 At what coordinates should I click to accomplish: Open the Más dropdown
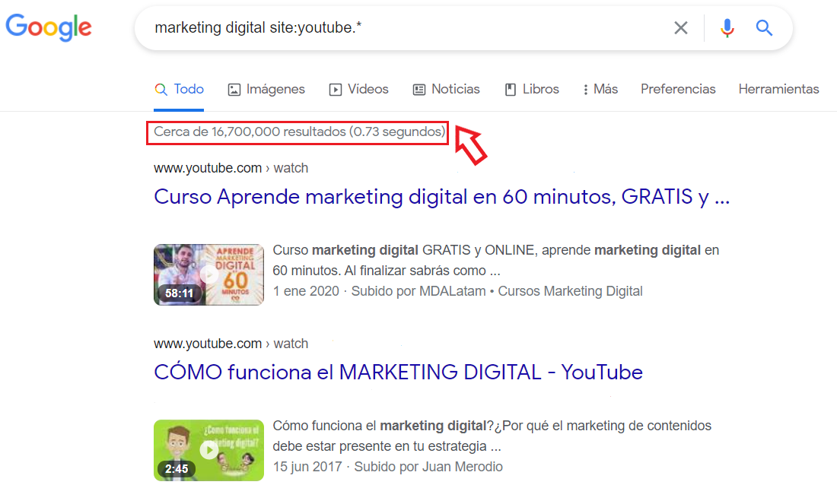600,89
